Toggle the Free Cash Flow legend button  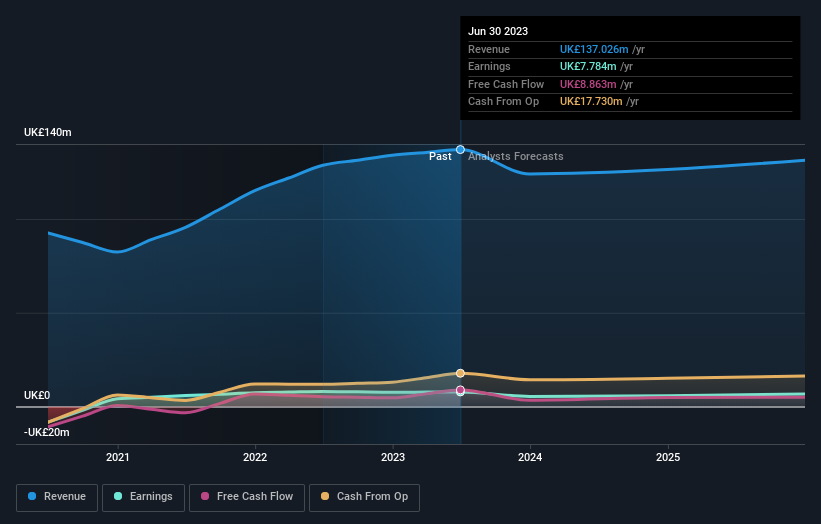(247, 497)
